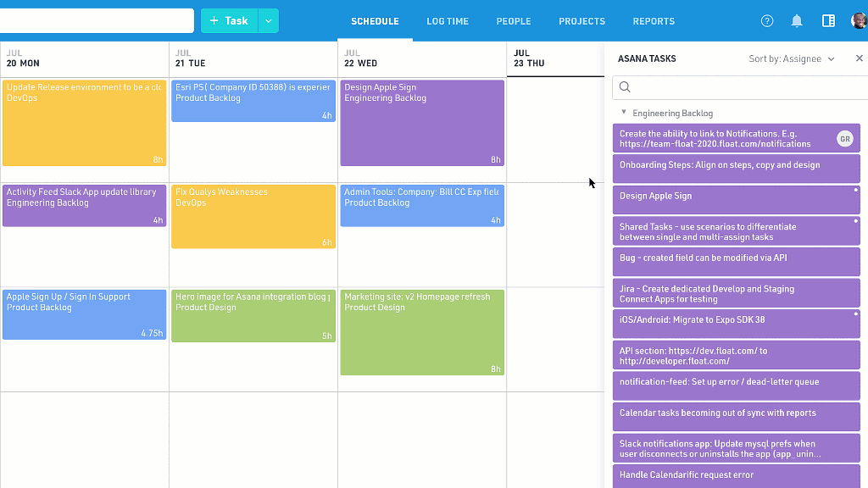868x488 pixels.
Task: Collapse the Engineering Backlog group
Action: point(624,113)
